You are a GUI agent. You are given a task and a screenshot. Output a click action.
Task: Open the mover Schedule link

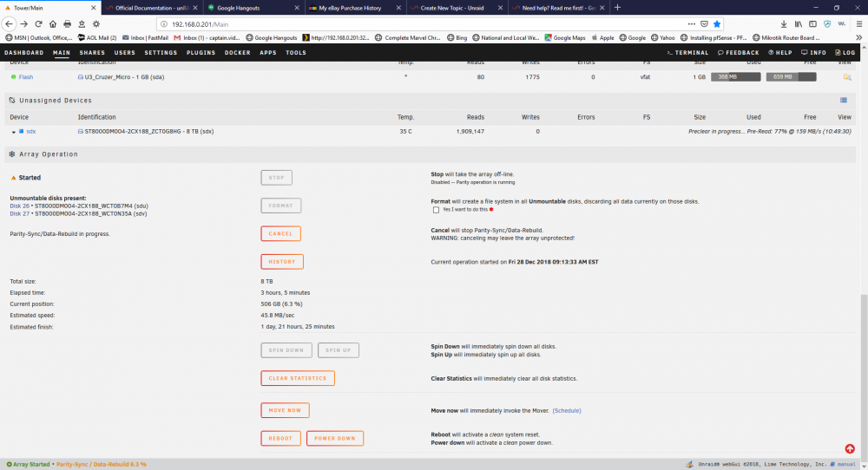(567, 411)
